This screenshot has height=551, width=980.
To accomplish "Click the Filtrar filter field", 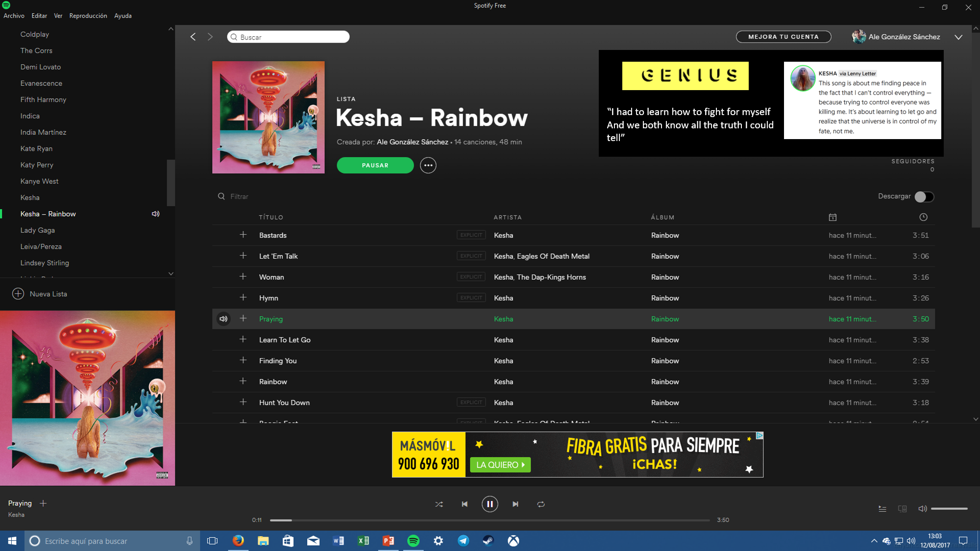I will (x=240, y=196).
